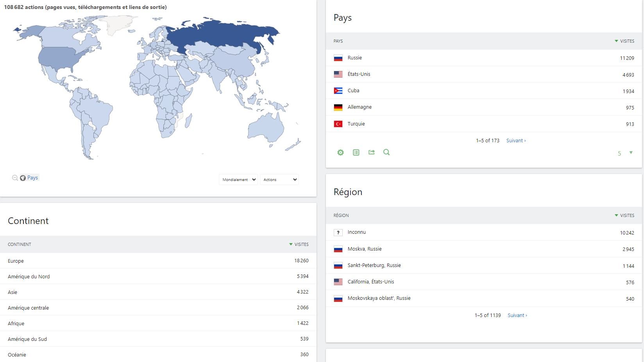Expand the row limit dropdown showing 5

point(625,153)
